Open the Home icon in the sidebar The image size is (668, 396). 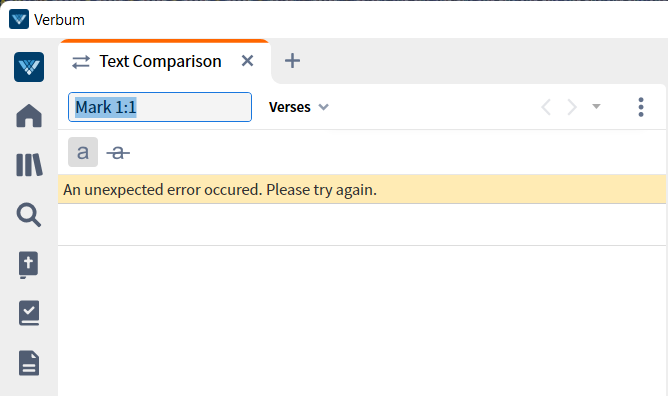point(29,115)
